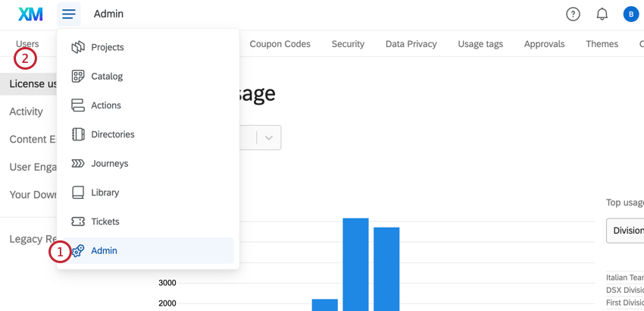Viewport: 644px width, 311px height.
Task: Select License usage in sidebar
Action: [28, 84]
